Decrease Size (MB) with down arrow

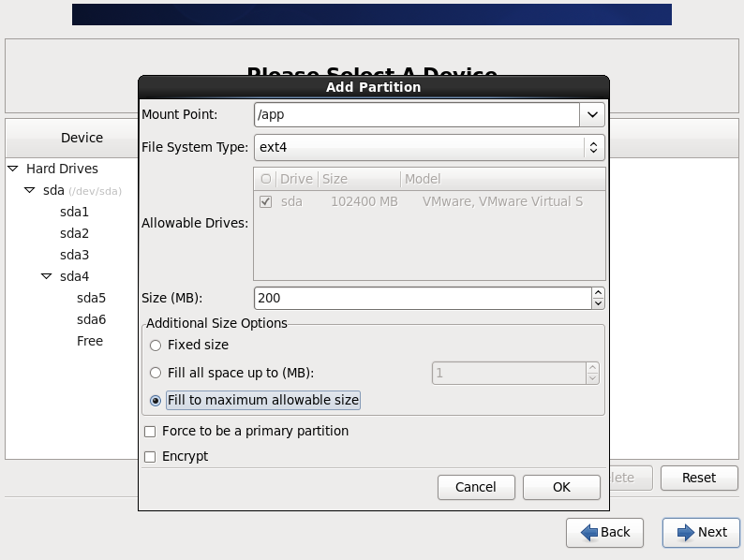click(598, 303)
